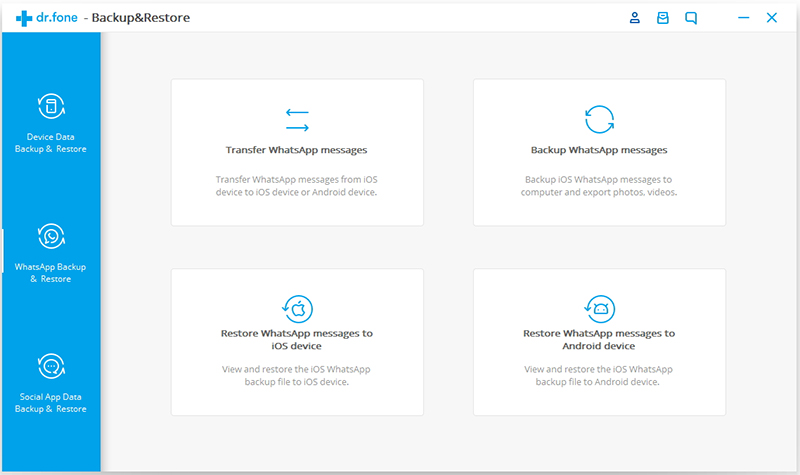Open the user account icon in title bar

click(634, 18)
